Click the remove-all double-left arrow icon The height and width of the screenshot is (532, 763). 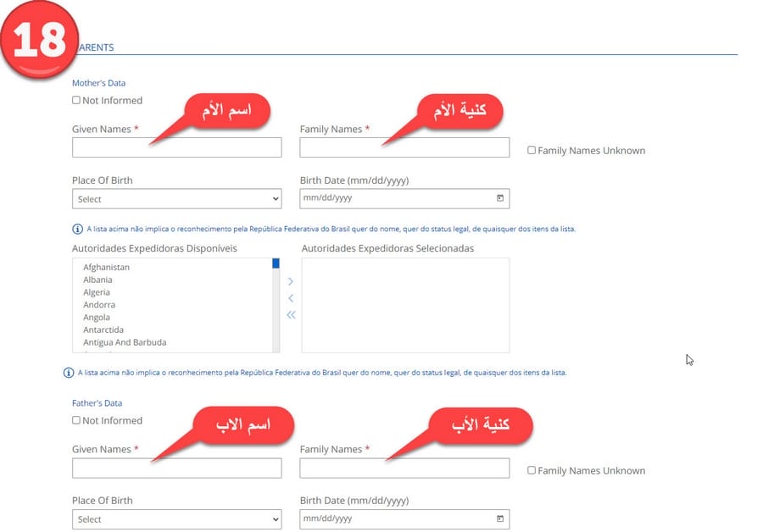pyautogui.click(x=291, y=315)
